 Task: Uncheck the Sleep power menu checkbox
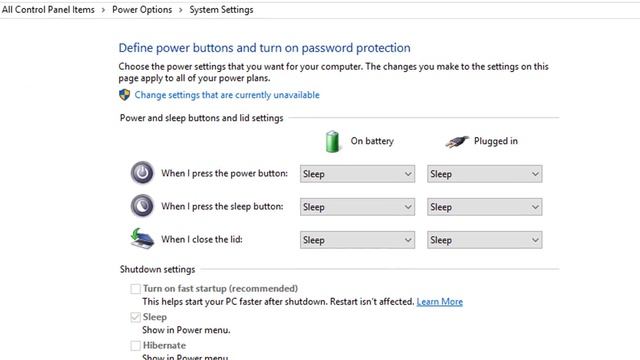[136, 317]
